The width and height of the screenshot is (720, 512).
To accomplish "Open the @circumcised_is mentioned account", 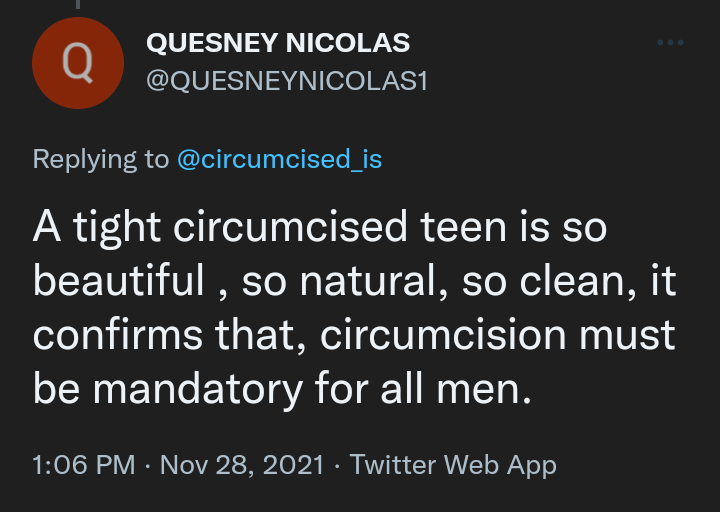I will click(x=279, y=159).
